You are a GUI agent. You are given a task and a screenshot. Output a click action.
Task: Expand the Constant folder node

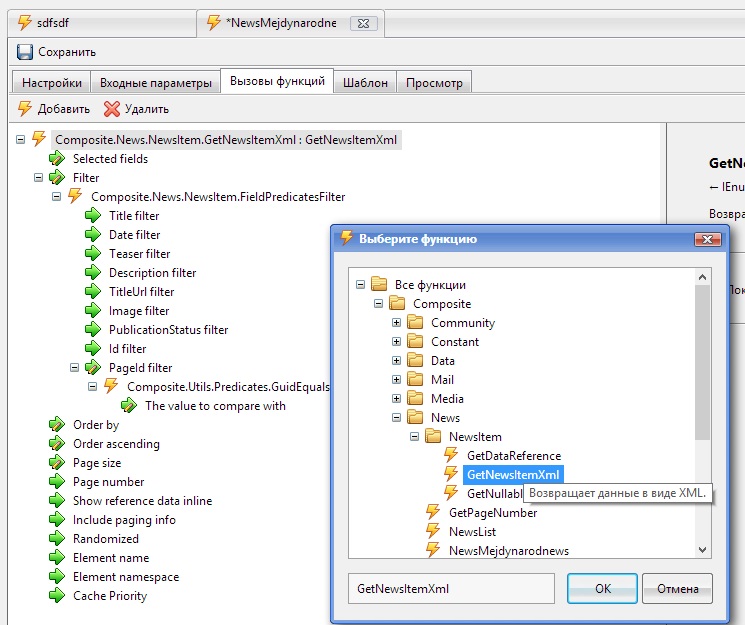[397, 342]
